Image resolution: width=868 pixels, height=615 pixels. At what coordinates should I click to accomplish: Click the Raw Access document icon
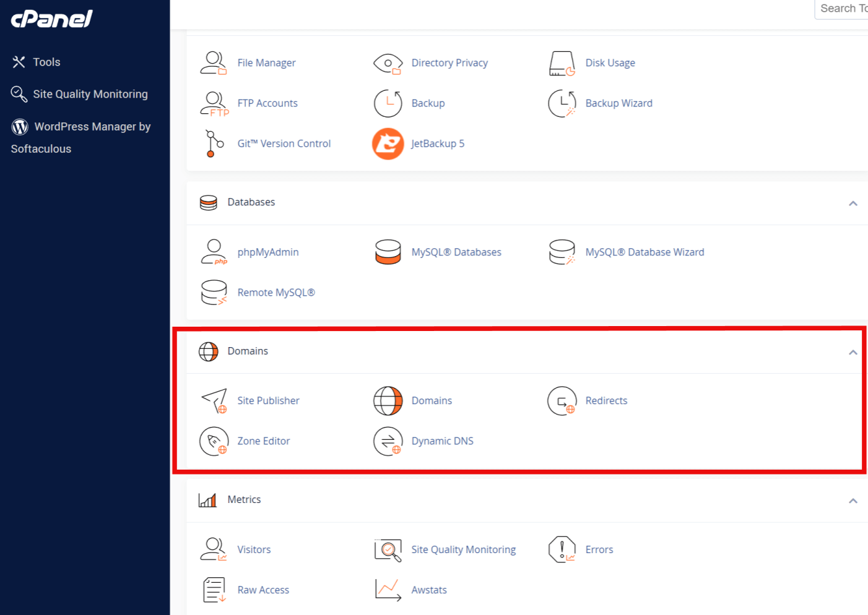pos(214,590)
